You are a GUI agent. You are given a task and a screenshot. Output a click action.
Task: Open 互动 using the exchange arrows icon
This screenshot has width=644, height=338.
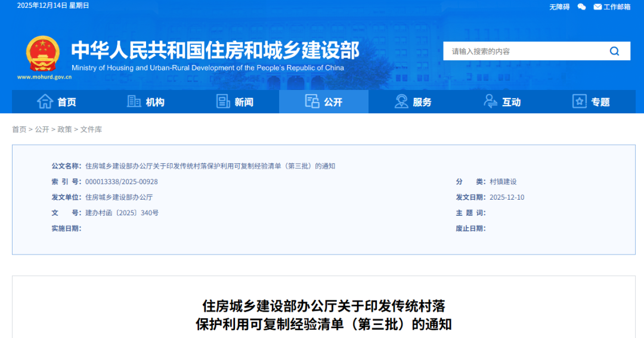pyautogui.click(x=490, y=101)
